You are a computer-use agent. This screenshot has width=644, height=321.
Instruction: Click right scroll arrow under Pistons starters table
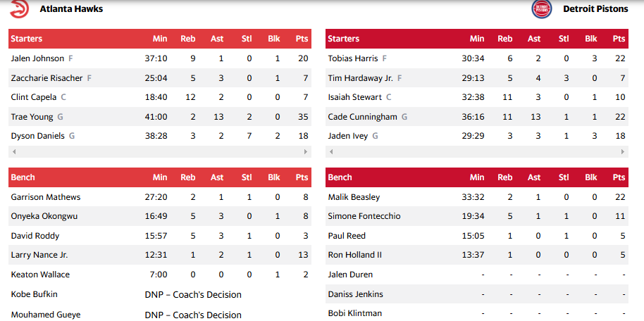(623, 151)
